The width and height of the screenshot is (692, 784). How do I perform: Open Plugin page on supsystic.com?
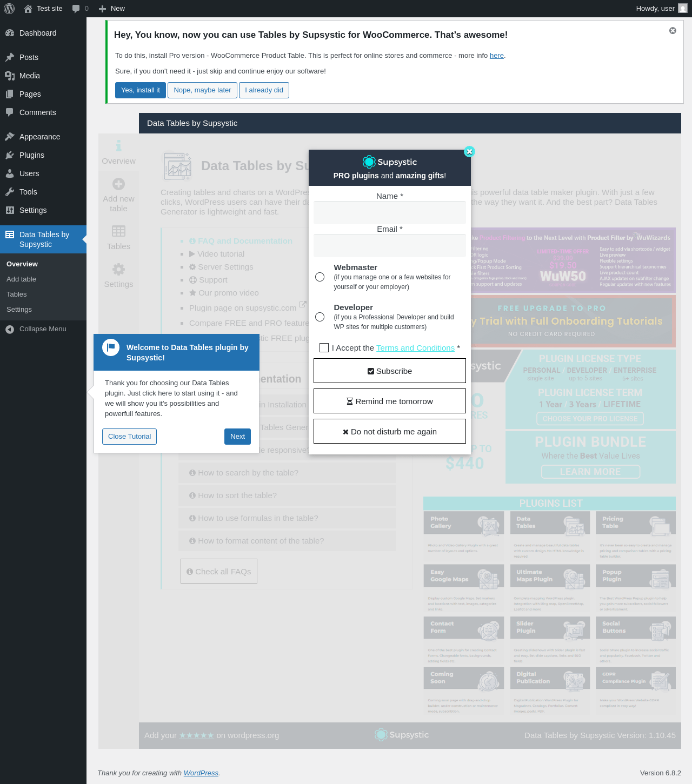point(248,308)
